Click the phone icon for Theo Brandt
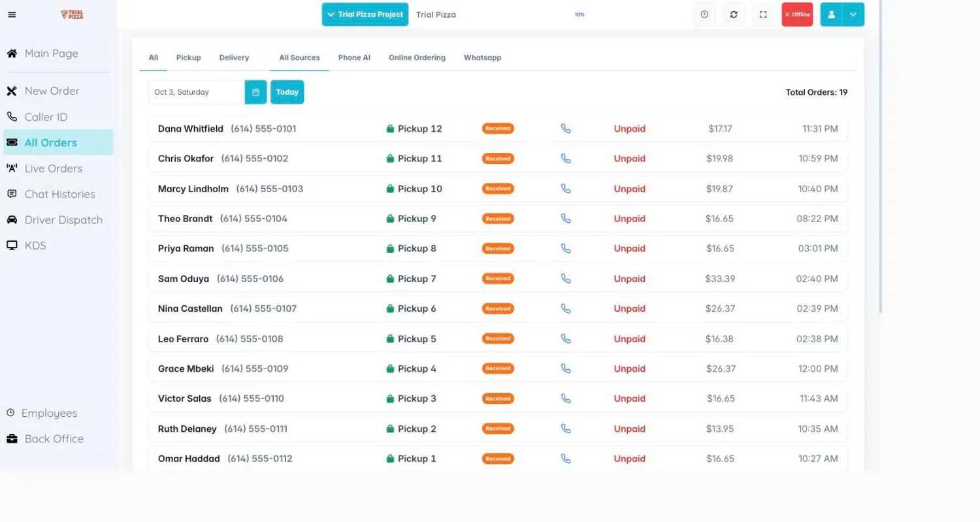This screenshot has height=522, width=980. (x=566, y=219)
